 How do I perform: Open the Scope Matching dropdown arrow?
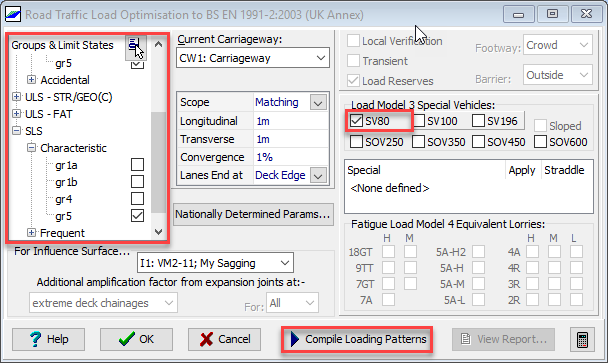point(318,103)
